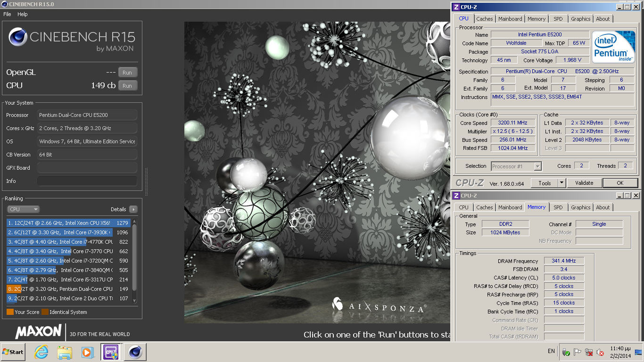Click the brown Identical System legend swatch
Image resolution: width=644 pixels, height=362 pixels.
(x=45, y=312)
